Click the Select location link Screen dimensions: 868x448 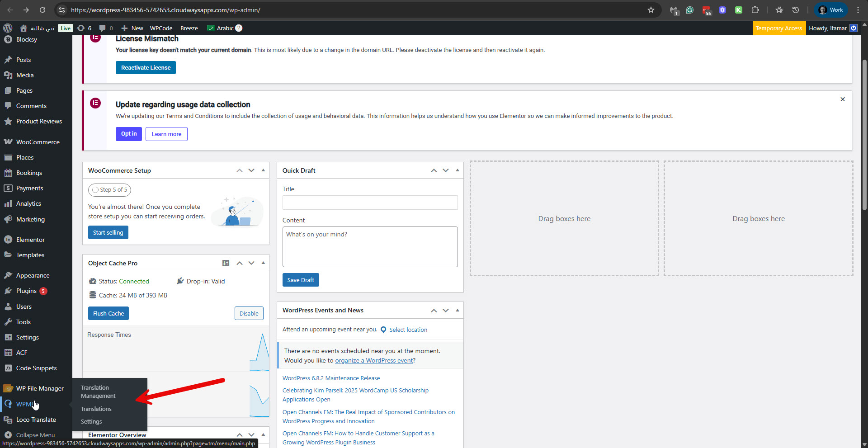[408, 330]
